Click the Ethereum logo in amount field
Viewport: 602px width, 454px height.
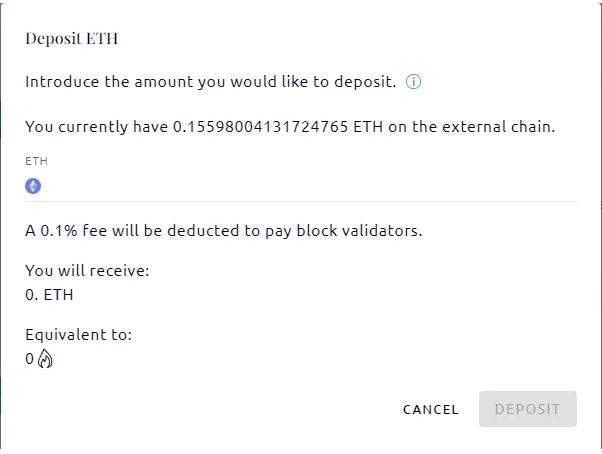[33, 186]
